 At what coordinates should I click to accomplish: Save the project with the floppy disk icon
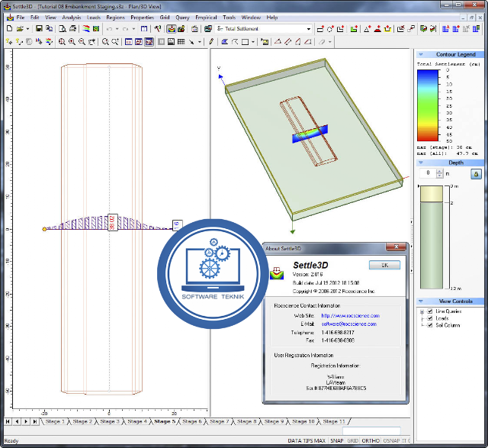click(39, 29)
